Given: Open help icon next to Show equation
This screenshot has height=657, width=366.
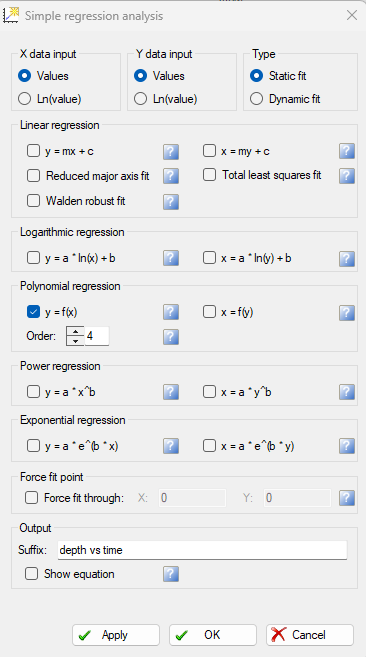Looking at the screenshot, I should [171, 574].
